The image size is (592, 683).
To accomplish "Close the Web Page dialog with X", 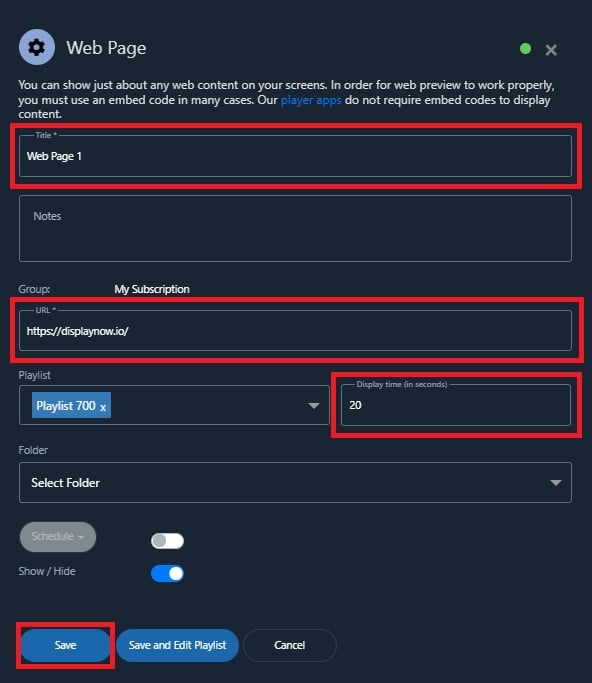I will point(551,50).
